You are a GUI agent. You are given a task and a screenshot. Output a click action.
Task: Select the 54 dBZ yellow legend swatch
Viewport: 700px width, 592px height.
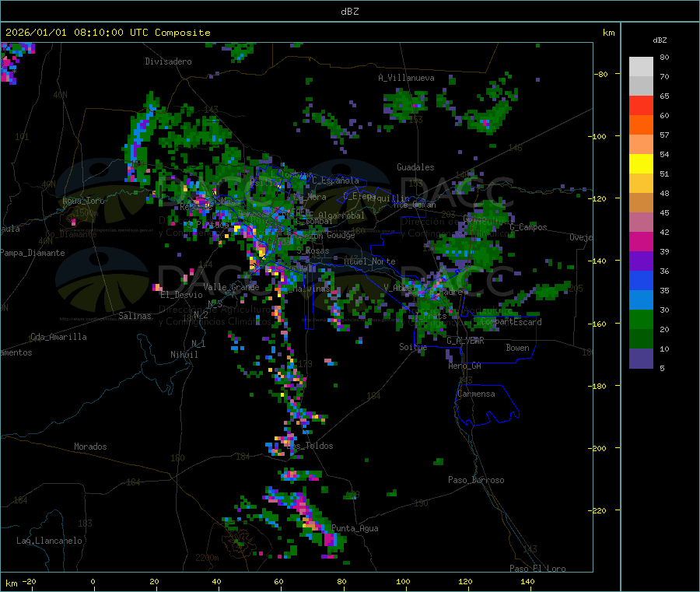(641, 164)
